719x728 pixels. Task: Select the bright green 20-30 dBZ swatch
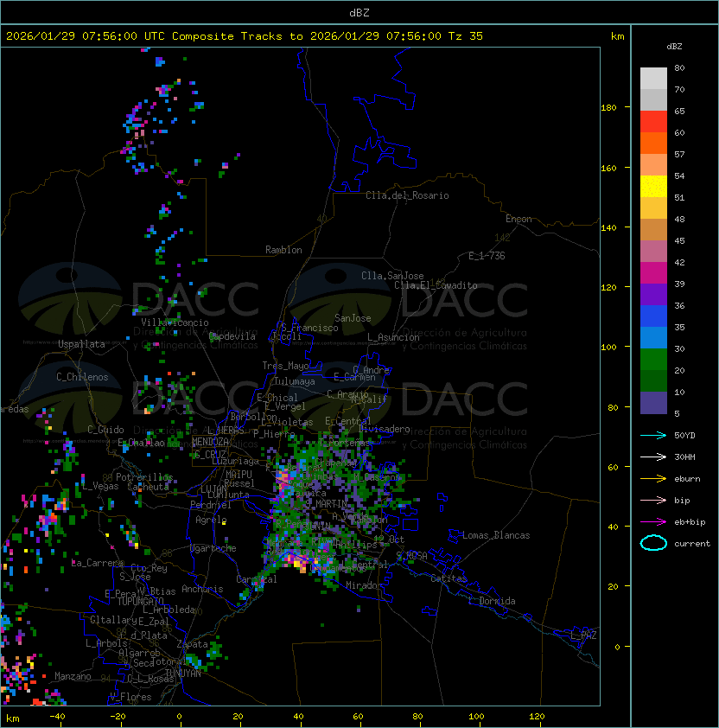point(653,360)
